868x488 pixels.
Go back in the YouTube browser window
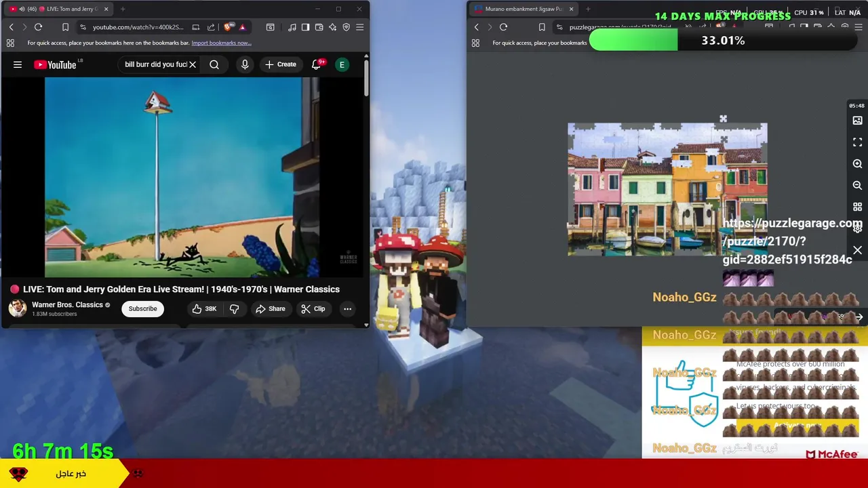11,27
